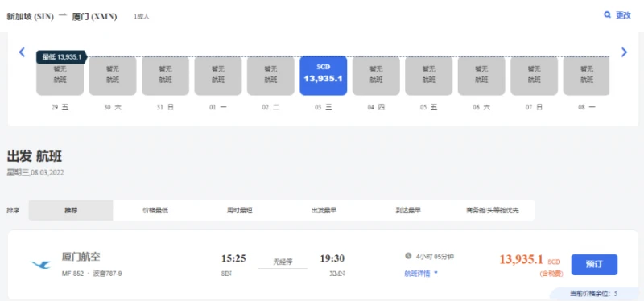644x301 pixels.
Task: Sort by 推荐 recommended tab
Action: tap(71, 210)
